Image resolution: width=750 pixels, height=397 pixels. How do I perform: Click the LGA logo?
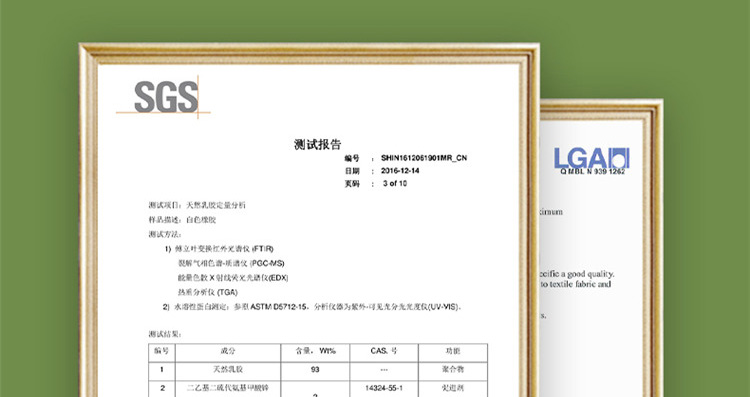pos(592,158)
